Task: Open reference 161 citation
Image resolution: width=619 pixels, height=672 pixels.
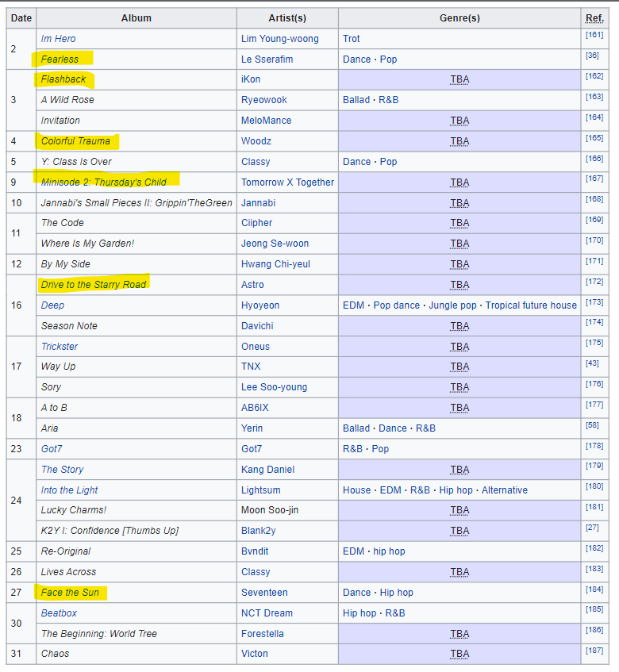Action: (594, 35)
